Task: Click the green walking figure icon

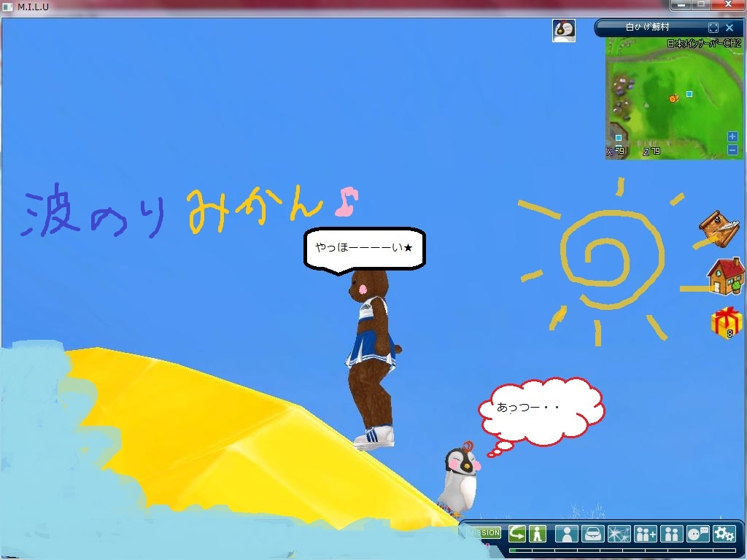Action: point(538,533)
